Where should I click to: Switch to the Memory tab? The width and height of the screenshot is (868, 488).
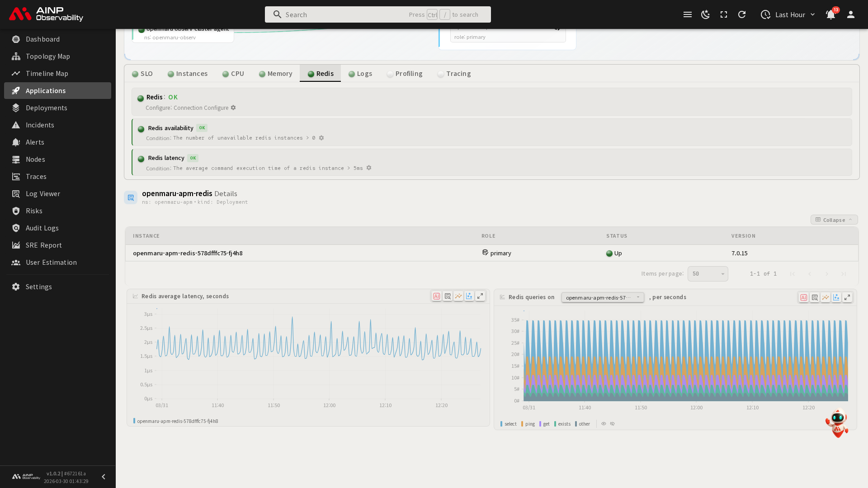(x=275, y=74)
